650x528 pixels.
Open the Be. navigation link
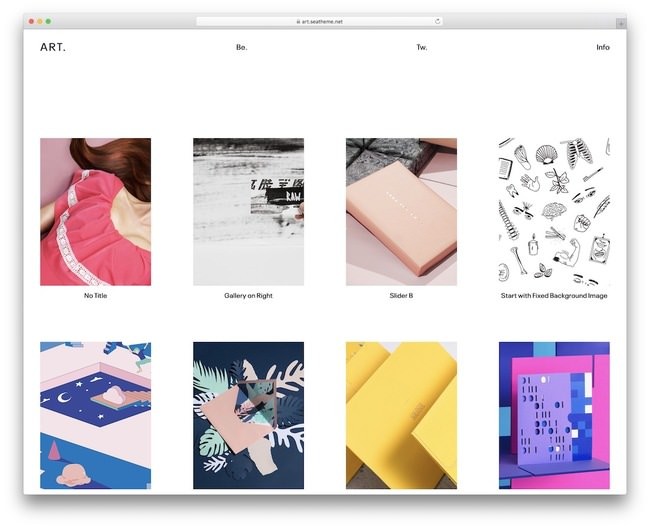pyautogui.click(x=242, y=47)
